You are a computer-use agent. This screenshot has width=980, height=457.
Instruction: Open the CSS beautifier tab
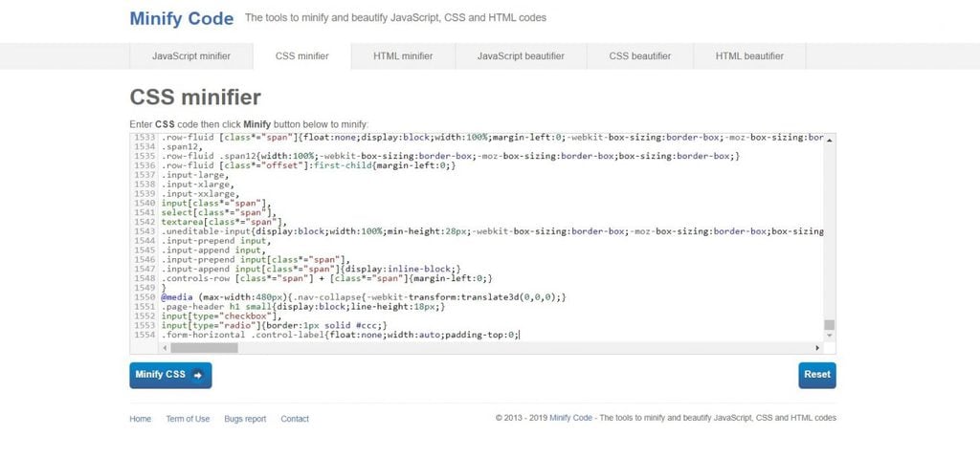point(639,56)
